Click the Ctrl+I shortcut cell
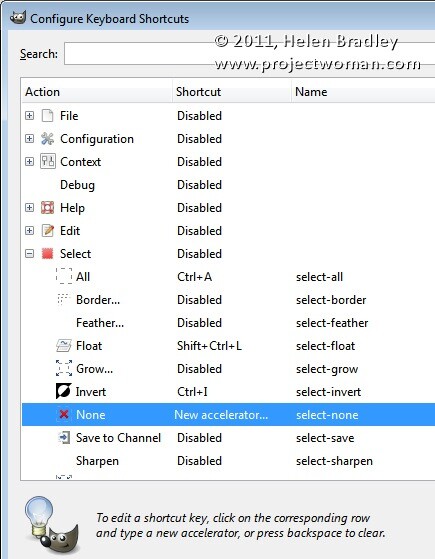Screen dimensions: 435x559 click(192, 391)
